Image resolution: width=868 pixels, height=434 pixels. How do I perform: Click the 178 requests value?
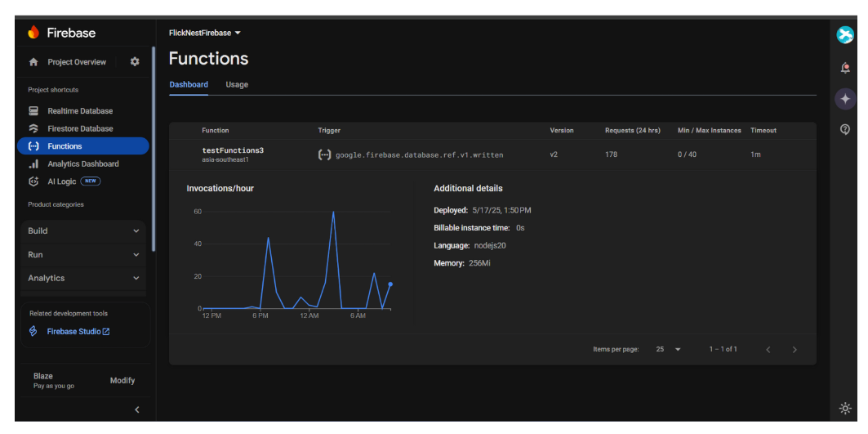(x=611, y=154)
